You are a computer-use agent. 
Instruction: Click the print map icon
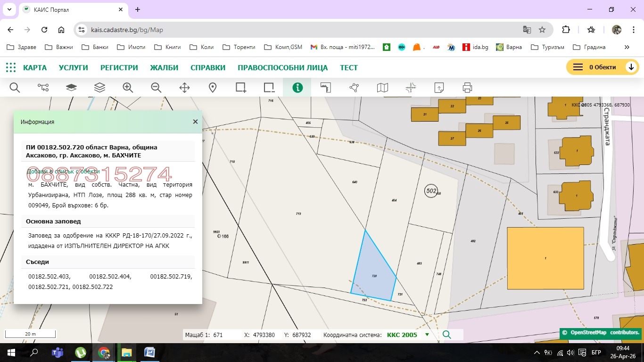point(467,88)
